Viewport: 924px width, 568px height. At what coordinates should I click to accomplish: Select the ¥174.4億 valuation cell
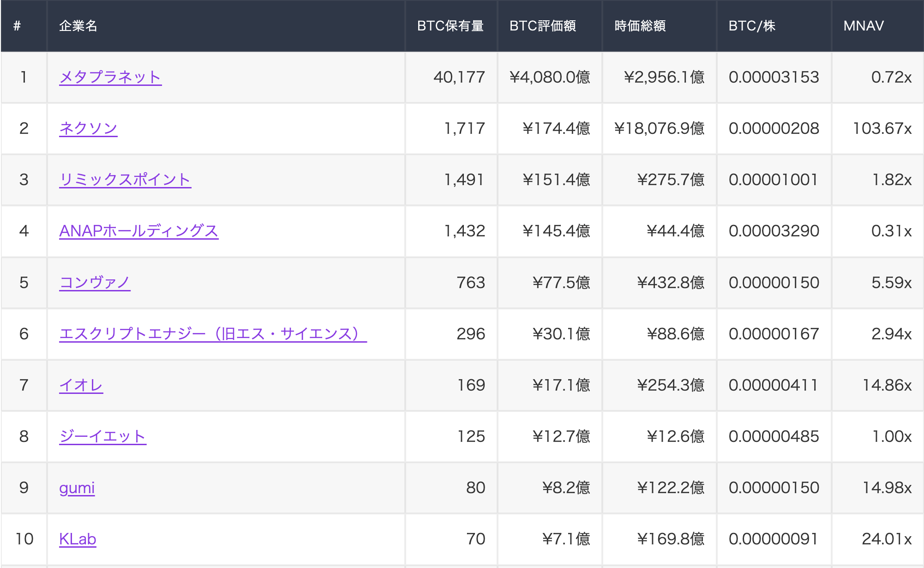click(550, 128)
